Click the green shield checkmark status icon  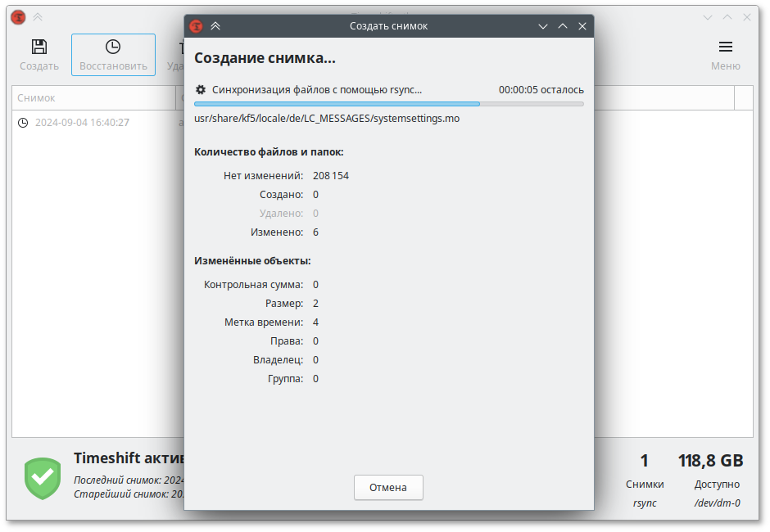point(42,478)
